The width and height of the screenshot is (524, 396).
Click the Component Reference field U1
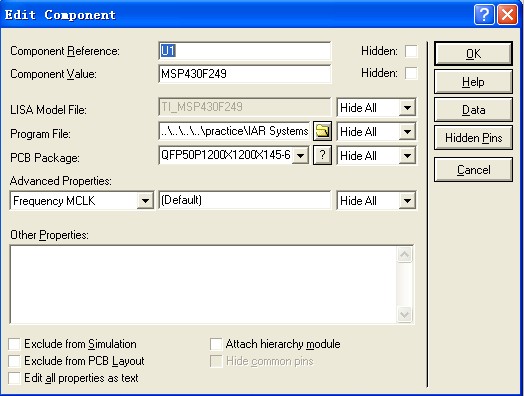(245, 51)
